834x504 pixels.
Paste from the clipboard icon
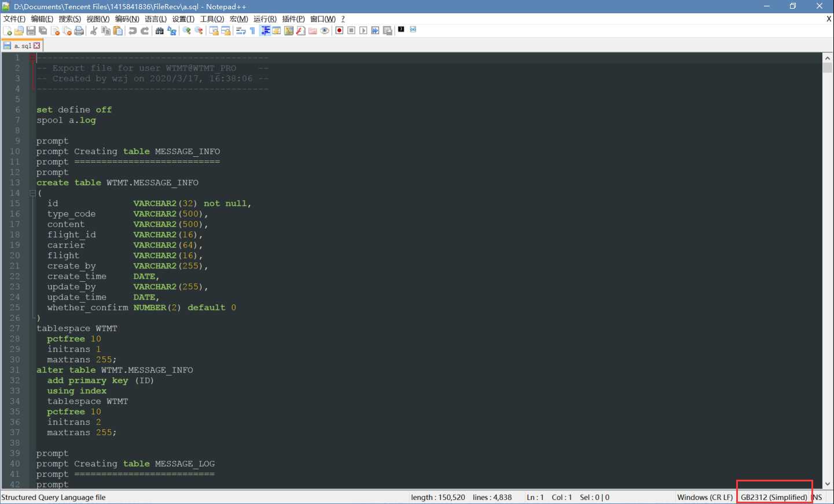(118, 31)
